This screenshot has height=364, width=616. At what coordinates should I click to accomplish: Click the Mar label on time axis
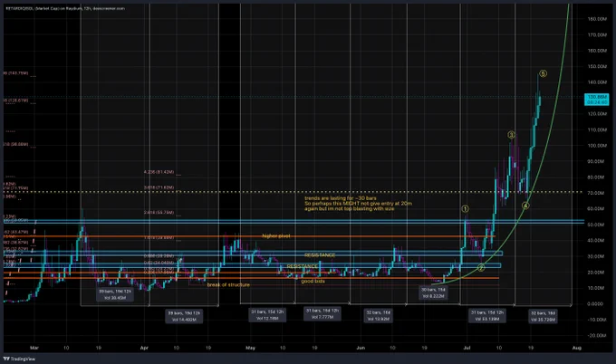(x=34, y=348)
